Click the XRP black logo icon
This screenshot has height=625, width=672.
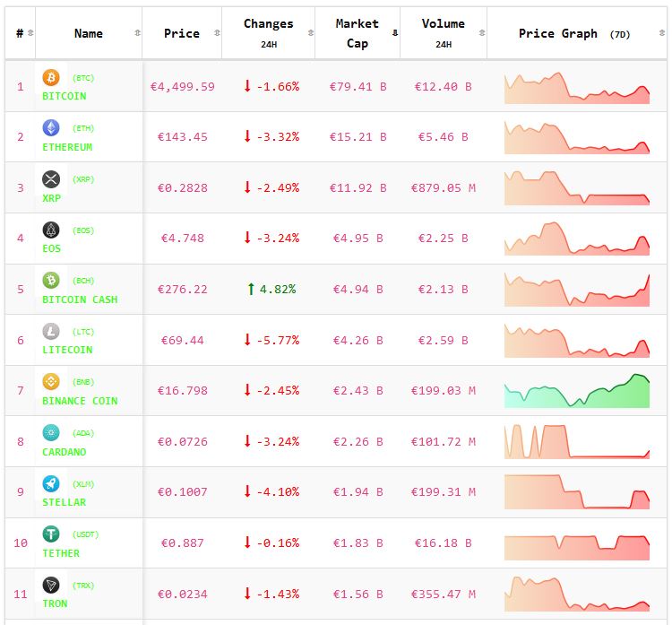pos(51,179)
